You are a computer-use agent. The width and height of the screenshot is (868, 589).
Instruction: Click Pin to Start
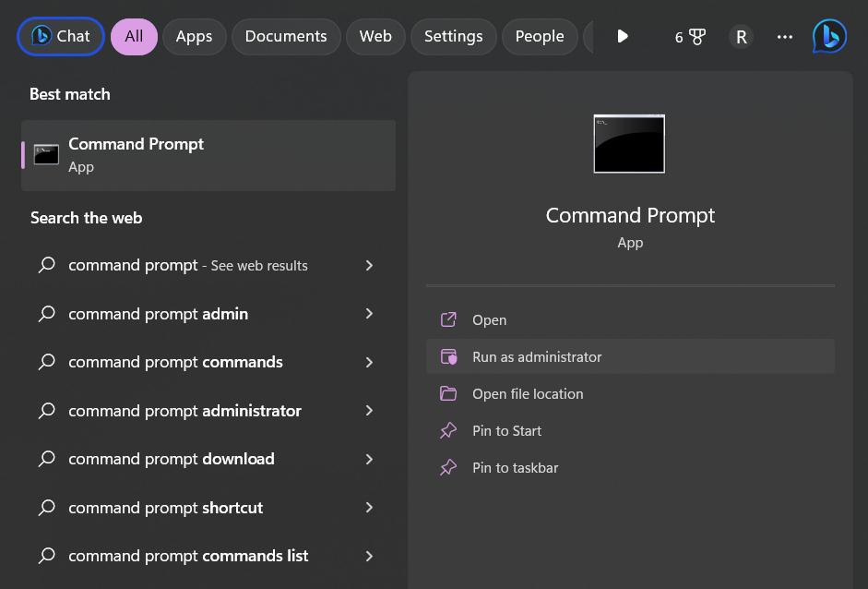[631, 430]
